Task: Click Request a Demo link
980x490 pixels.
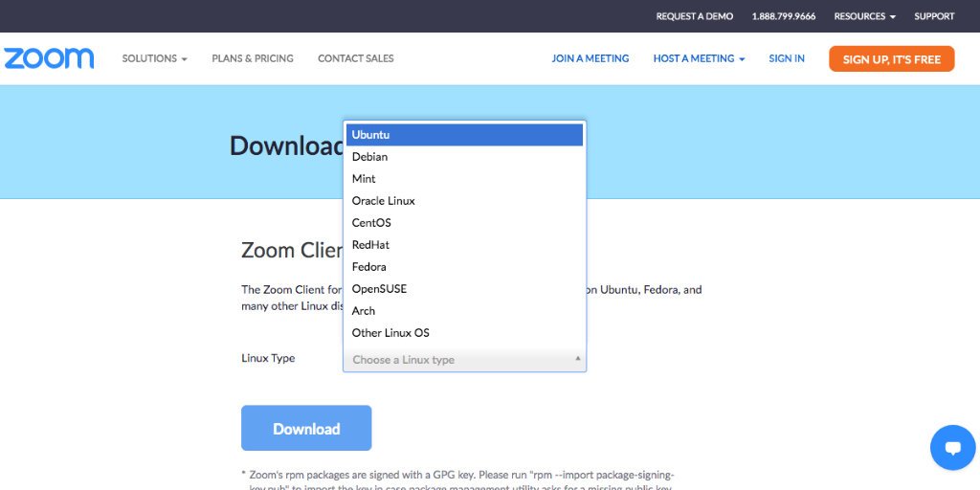Action: click(x=695, y=16)
